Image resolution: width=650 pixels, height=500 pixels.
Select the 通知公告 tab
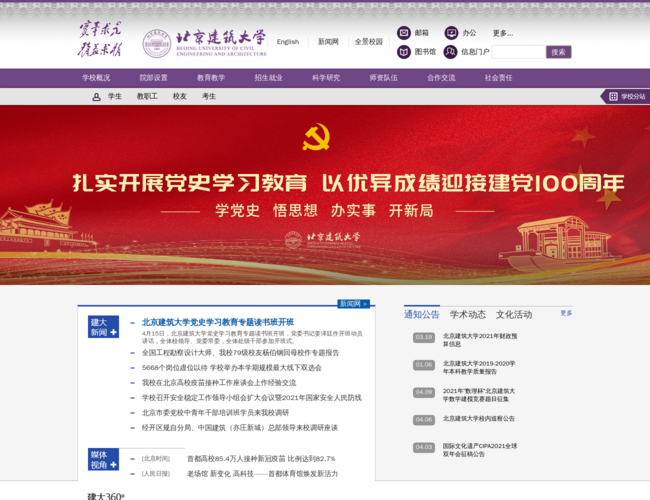pos(422,314)
